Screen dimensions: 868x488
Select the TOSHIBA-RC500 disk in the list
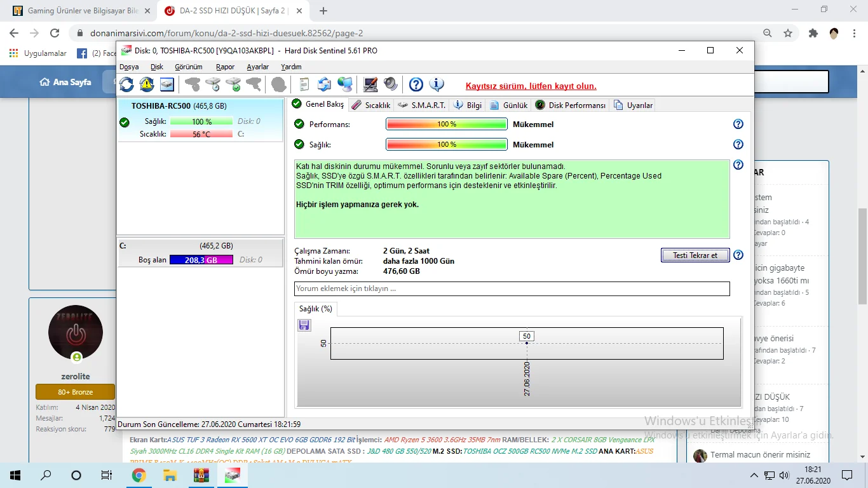coord(200,120)
